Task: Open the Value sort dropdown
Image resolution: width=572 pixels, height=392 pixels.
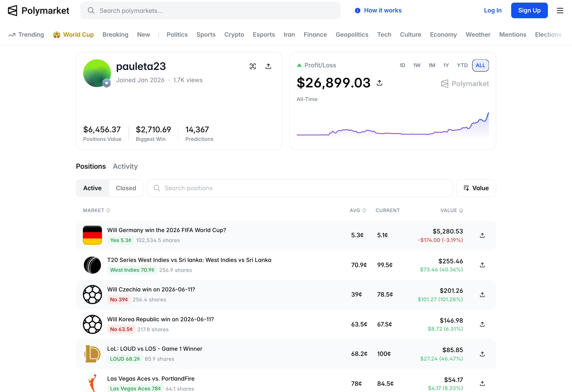Action: [476, 188]
